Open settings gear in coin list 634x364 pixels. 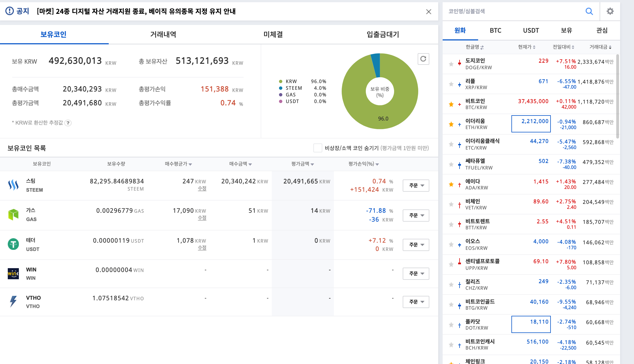click(610, 11)
